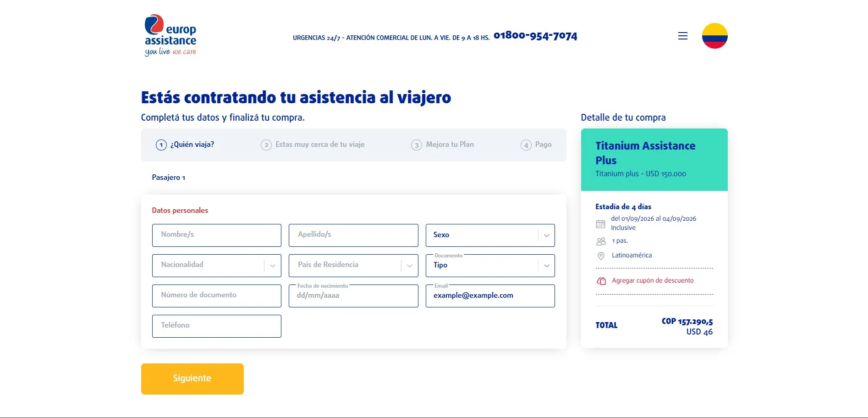This screenshot has width=868, height=418.
Task: Click the coupon tag icon
Action: click(x=601, y=281)
